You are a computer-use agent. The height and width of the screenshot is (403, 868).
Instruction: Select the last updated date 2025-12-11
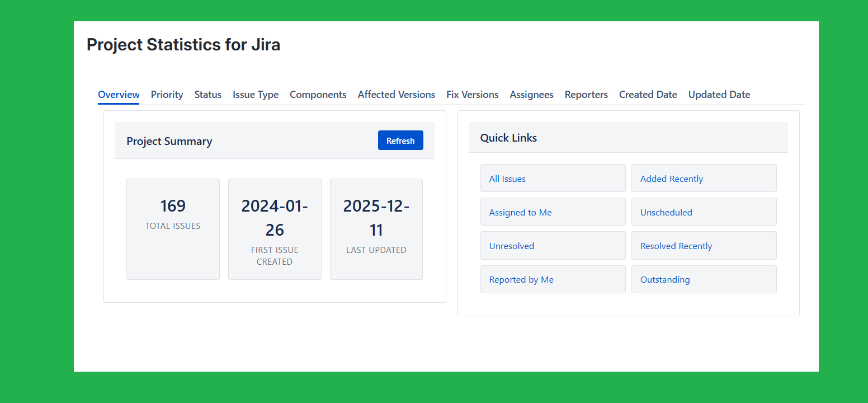click(x=376, y=218)
